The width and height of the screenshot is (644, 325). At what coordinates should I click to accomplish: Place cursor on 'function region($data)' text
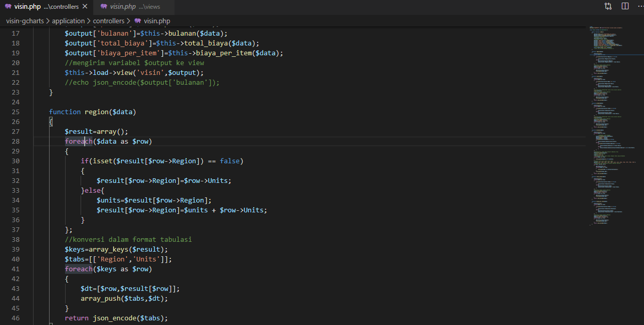coord(92,112)
